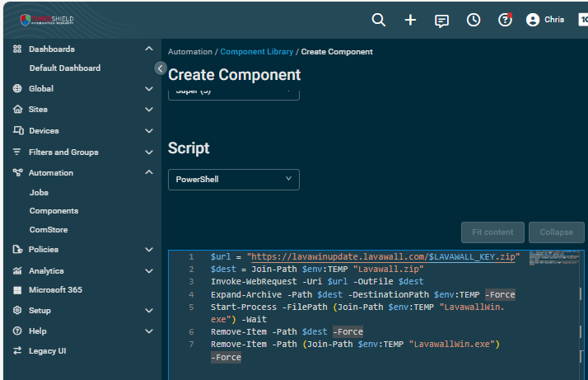The width and height of the screenshot is (588, 380).
Task: Collapse the Dashboards section chevron
Action: [149, 49]
